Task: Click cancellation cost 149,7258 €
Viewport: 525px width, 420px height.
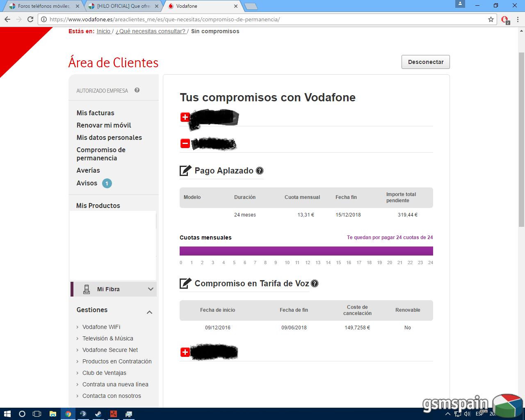Action: pos(357,328)
